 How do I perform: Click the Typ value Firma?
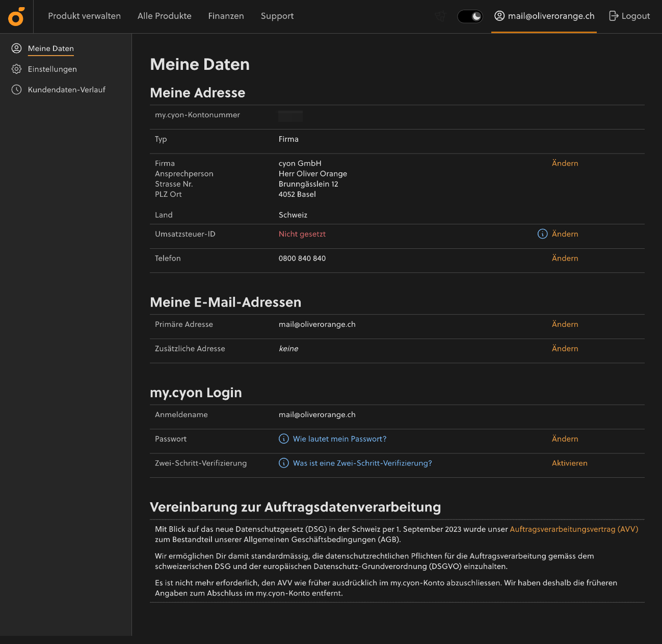pyautogui.click(x=288, y=139)
